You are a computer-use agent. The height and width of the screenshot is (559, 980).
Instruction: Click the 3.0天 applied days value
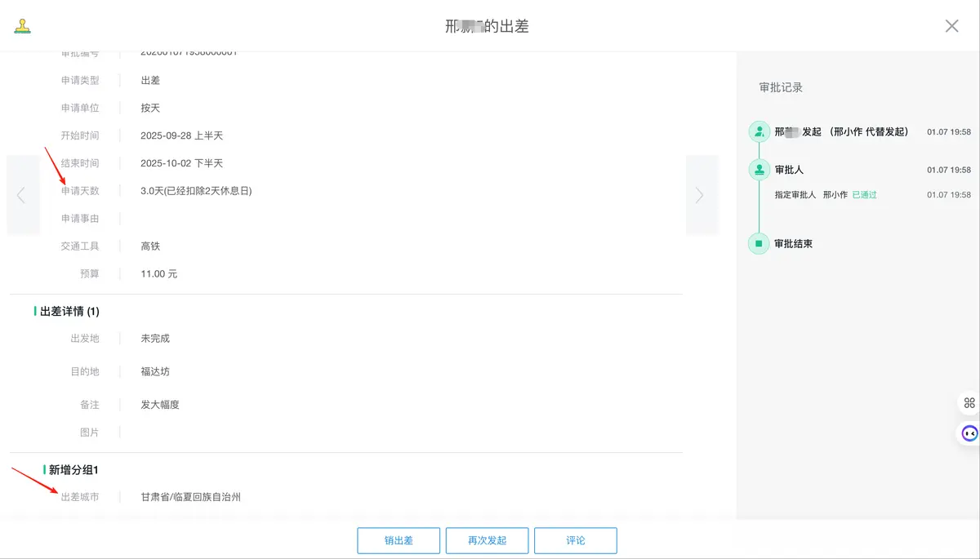click(x=196, y=191)
